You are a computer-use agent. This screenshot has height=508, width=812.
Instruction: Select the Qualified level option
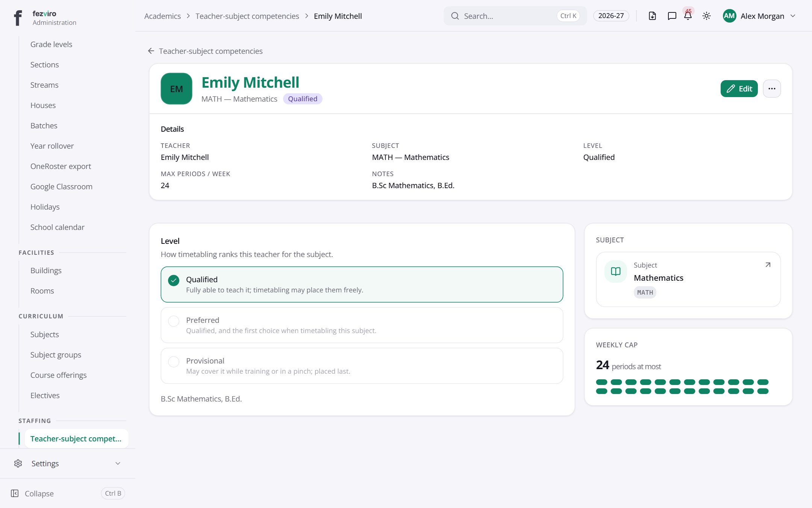coord(362,284)
